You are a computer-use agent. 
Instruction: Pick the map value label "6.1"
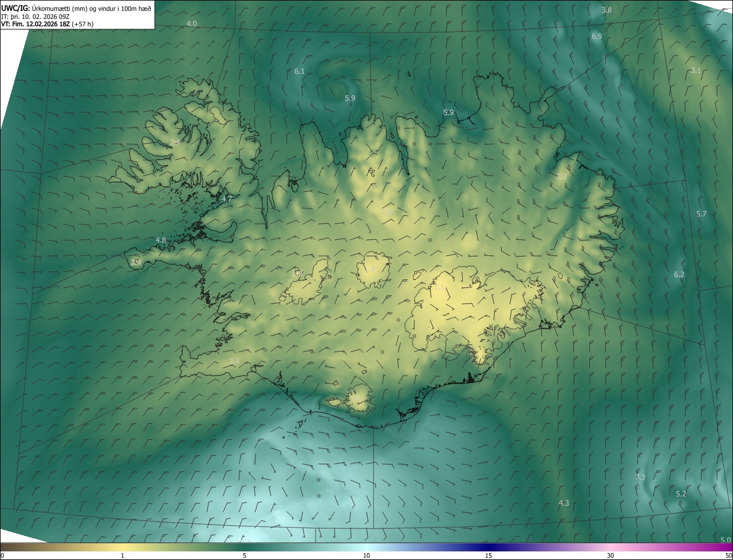[299, 71]
